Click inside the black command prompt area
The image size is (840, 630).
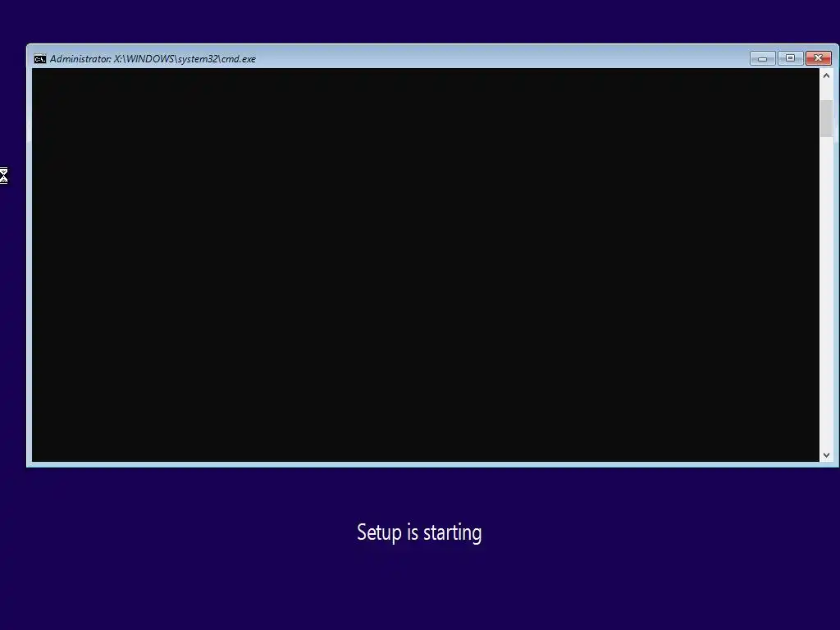point(426,265)
